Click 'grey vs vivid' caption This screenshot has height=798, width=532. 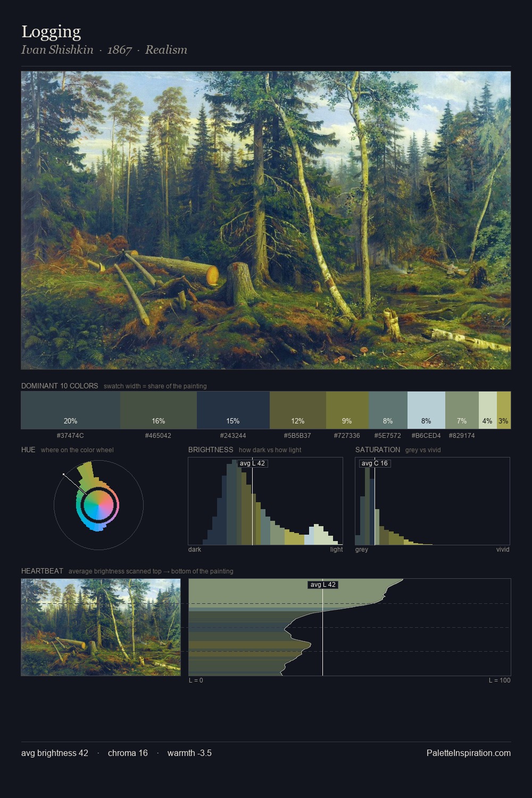(423, 450)
